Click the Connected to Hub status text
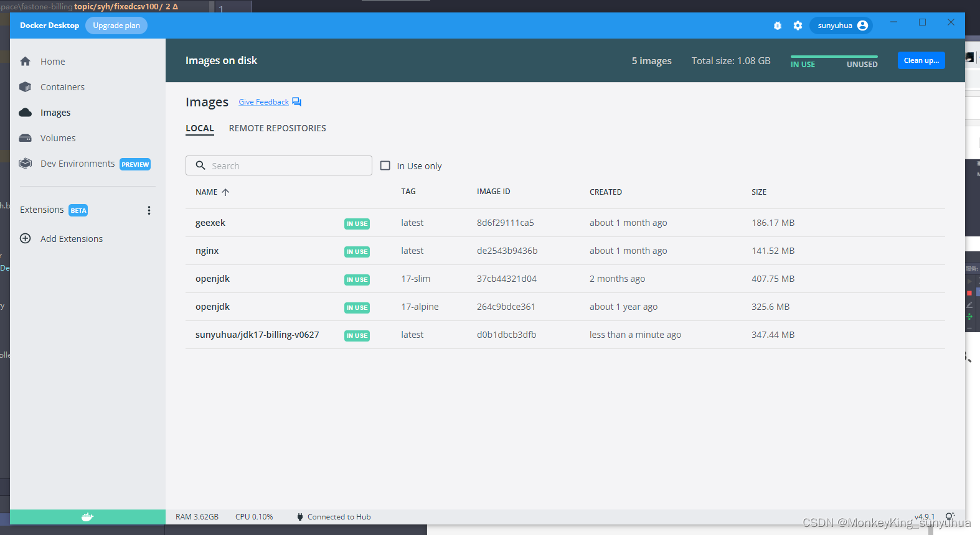 pyautogui.click(x=339, y=517)
